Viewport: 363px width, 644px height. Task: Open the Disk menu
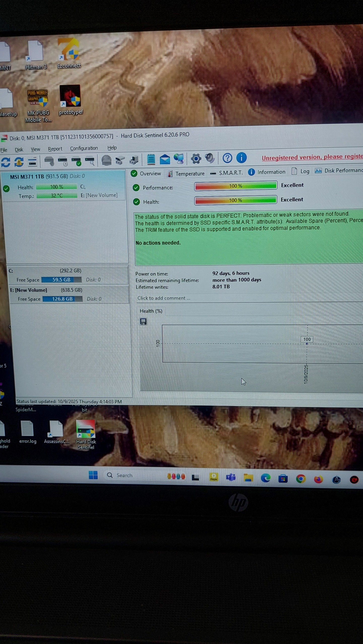coord(19,150)
